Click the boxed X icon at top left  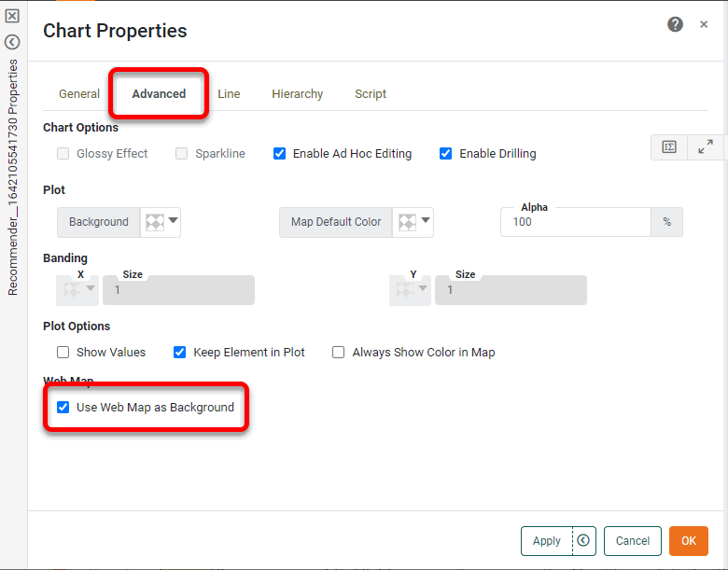click(12, 16)
